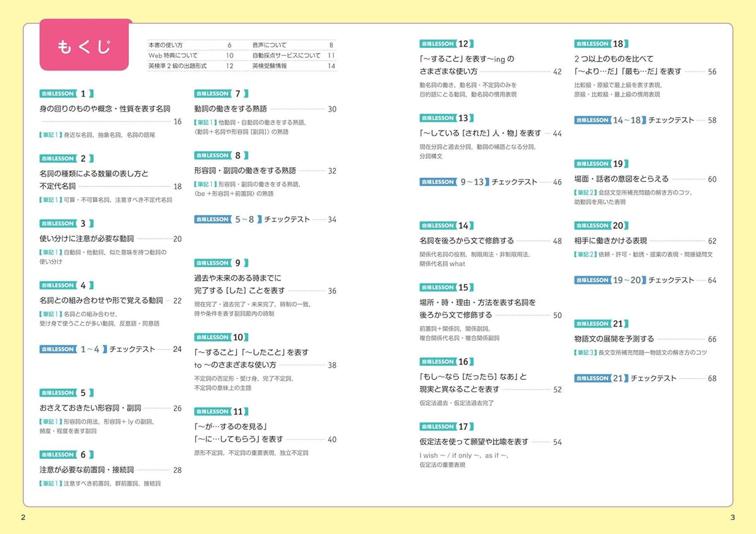Select the line 現実と異なることを表す
The width and height of the screenshot is (756, 534).
(x=459, y=389)
